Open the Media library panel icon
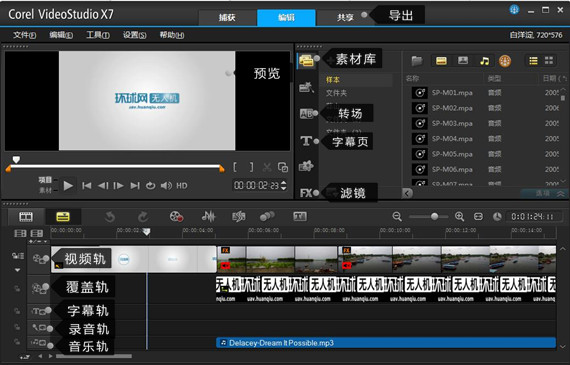570x365 pixels. click(306, 60)
